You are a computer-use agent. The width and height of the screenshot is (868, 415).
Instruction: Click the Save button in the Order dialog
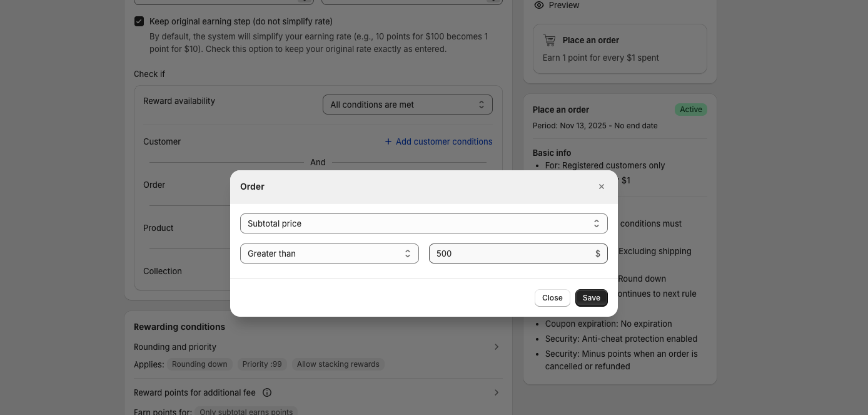click(x=591, y=298)
